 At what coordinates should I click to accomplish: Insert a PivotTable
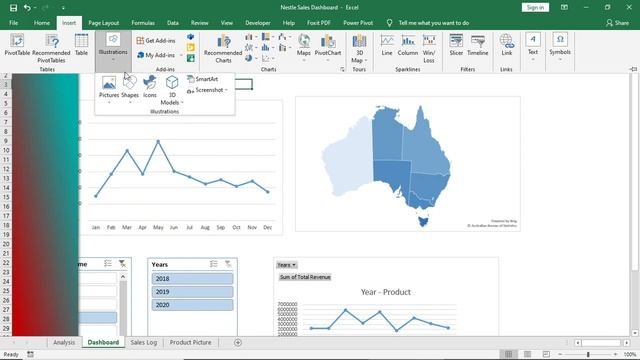point(17,45)
